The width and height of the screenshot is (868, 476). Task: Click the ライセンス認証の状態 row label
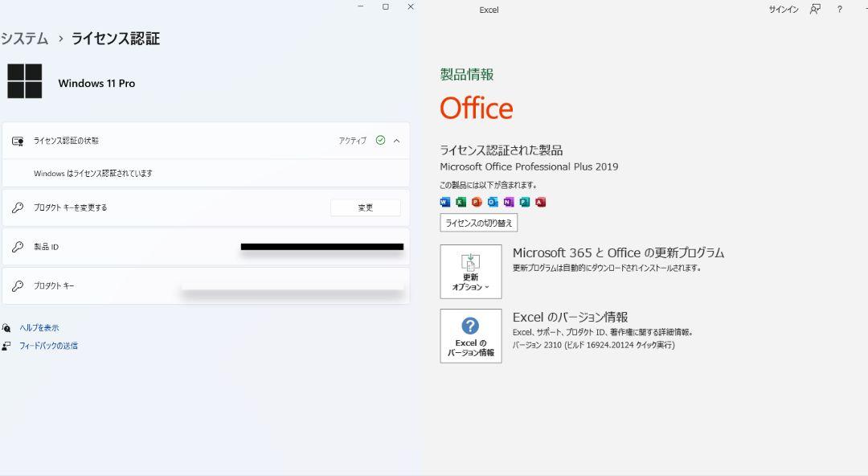click(67, 141)
